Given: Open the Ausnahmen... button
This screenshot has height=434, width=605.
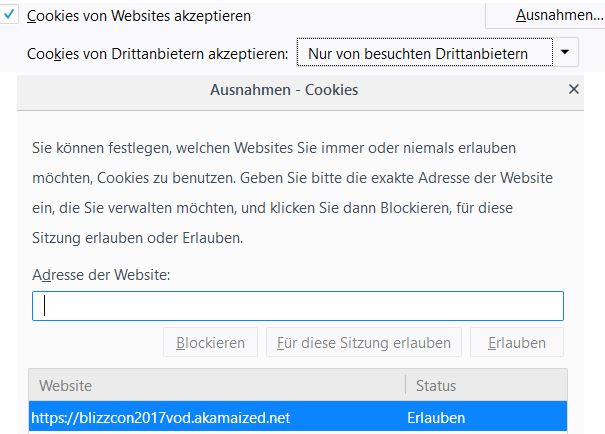Looking at the screenshot, I should (x=559, y=15).
